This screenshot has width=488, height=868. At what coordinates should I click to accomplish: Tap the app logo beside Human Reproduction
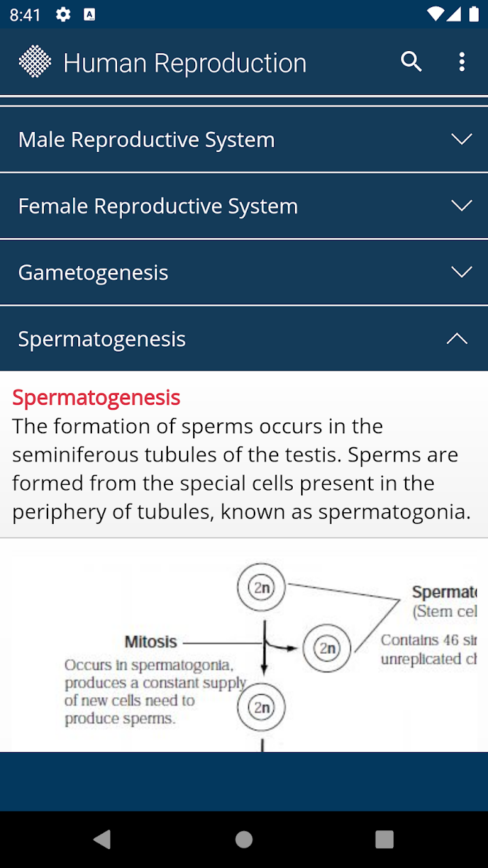pos(35,61)
